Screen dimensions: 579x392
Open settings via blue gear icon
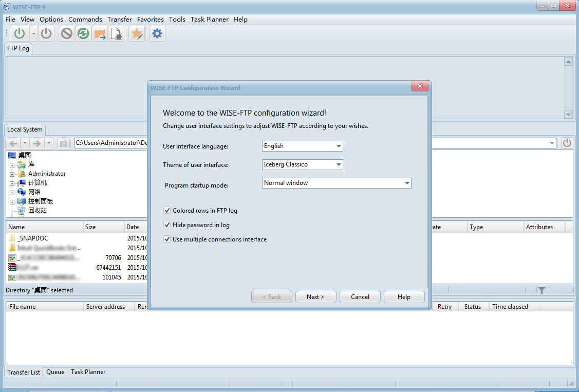(157, 33)
